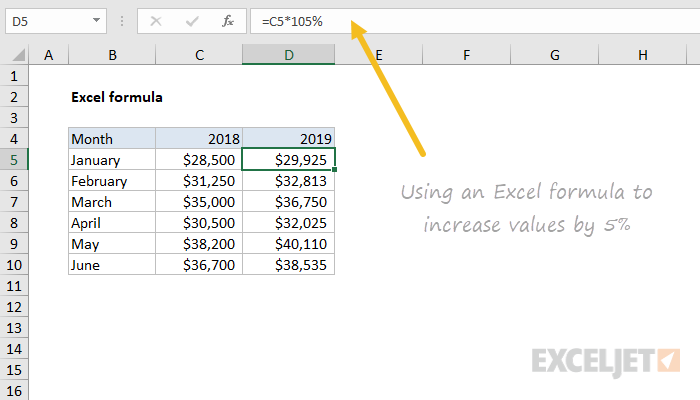Viewport: 700px width, 400px height.
Task: Click the Exceljet logo watermark
Action: [606, 362]
